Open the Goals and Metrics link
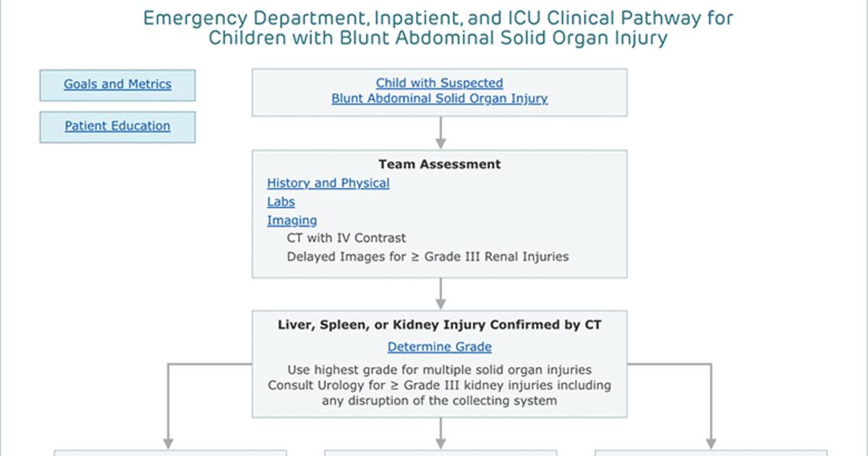Viewport: 868px width, 456px height. (117, 84)
